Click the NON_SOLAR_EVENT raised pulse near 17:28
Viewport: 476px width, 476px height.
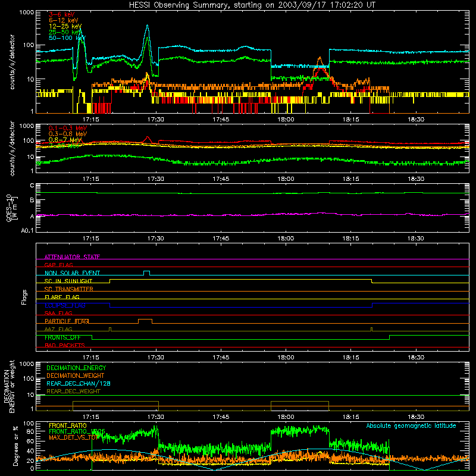[x=146, y=273]
